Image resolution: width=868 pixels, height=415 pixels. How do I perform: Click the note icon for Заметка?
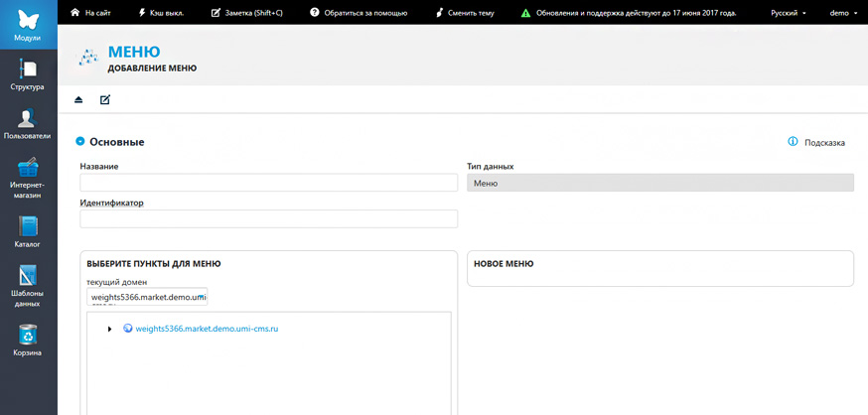click(216, 13)
